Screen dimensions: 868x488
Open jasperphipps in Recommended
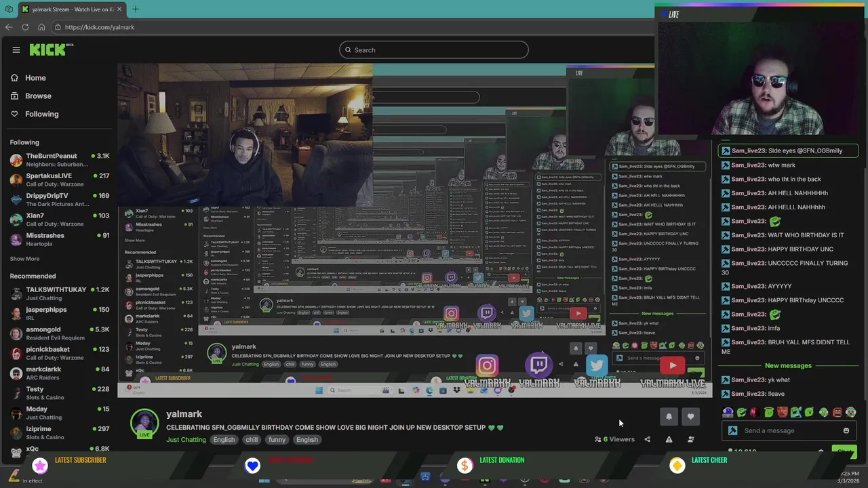(x=60, y=313)
